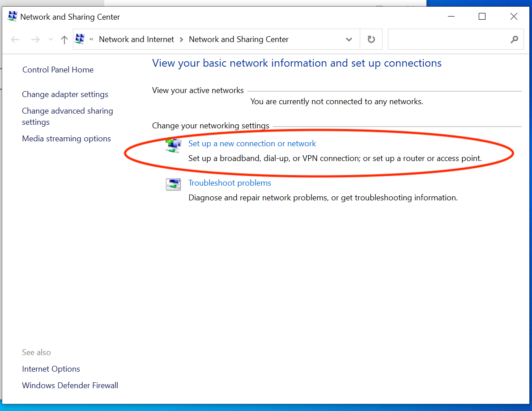Viewport: 532px width, 411px height.
Task: Click the control panel icon in address bar
Action: [x=80, y=39]
